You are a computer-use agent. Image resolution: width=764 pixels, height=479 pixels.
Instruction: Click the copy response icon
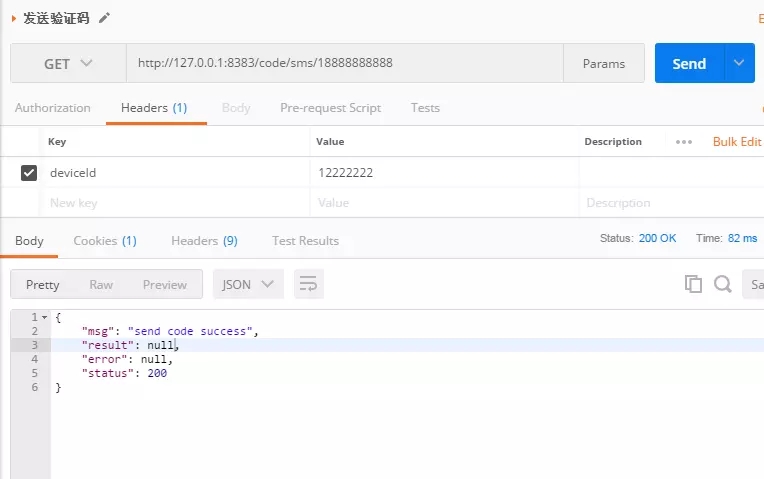pyautogui.click(x=693, y=284)
